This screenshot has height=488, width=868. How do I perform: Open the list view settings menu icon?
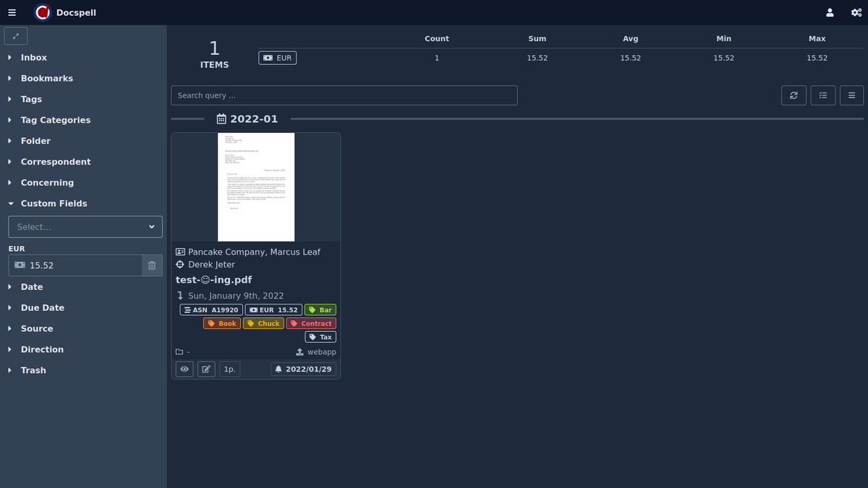click(851, 95)
